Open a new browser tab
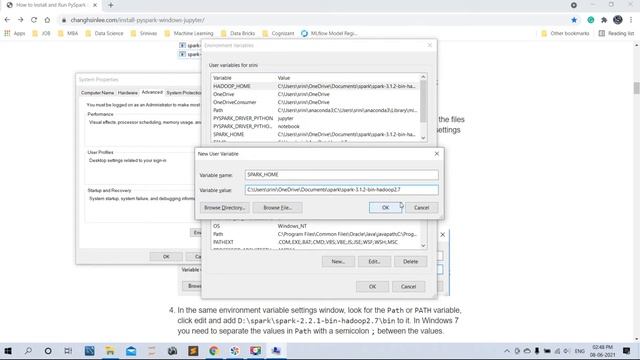Viewport: 640px width, 360px height. [x=111, y=5]
